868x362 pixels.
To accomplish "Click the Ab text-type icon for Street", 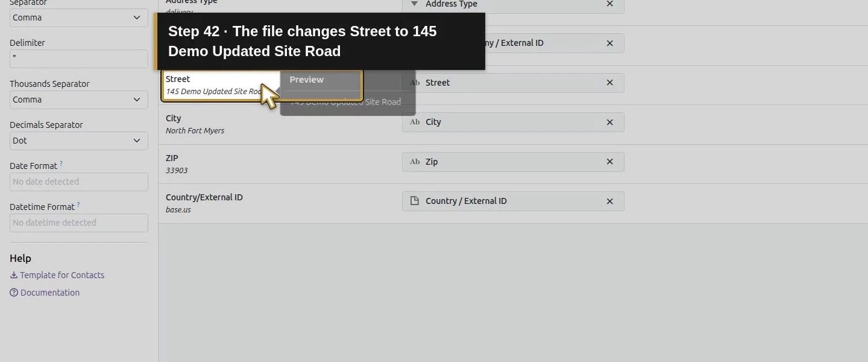I will pos(415,83).
